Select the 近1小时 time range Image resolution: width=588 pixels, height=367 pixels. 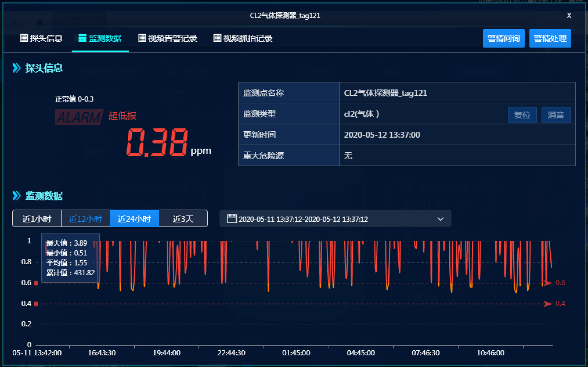coord(37,219)
